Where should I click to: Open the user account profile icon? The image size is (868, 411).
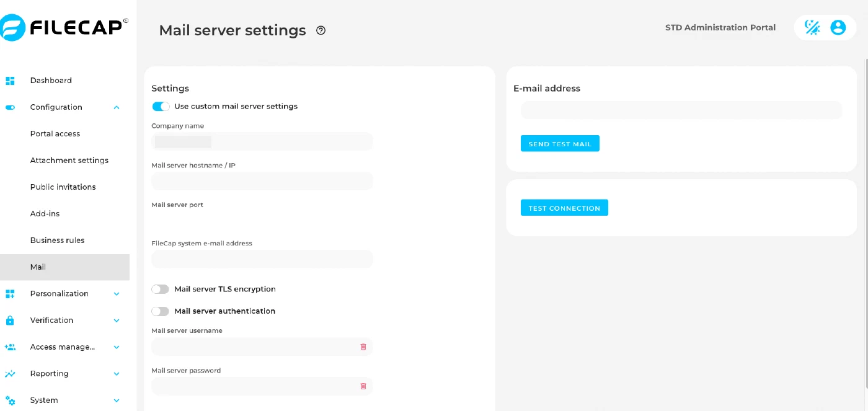838,27
